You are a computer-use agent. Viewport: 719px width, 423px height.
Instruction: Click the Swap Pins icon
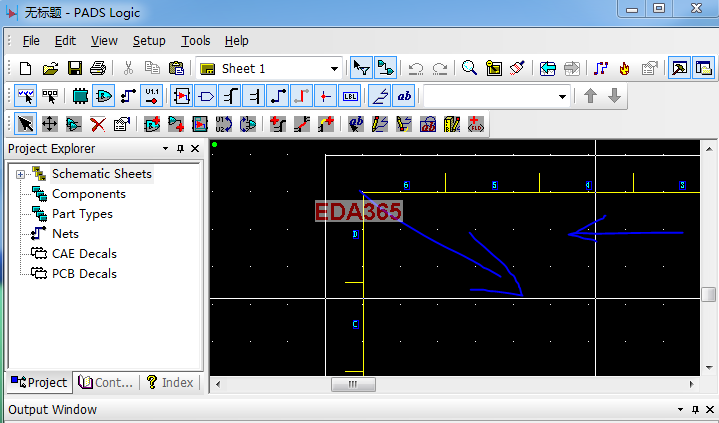point(248,124)
